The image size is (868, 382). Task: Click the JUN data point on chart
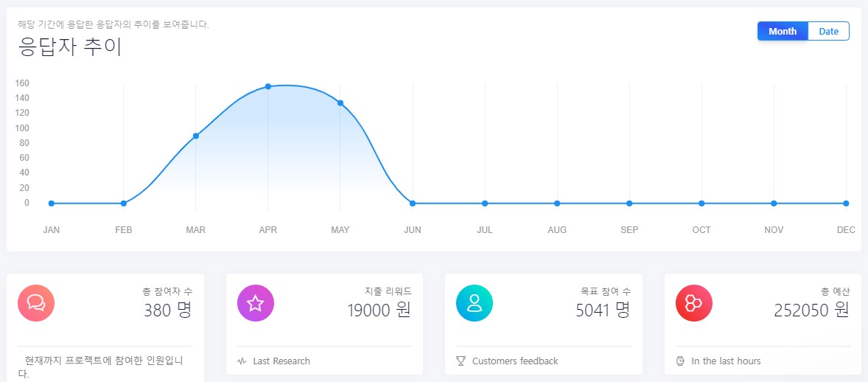click(413, 204)
